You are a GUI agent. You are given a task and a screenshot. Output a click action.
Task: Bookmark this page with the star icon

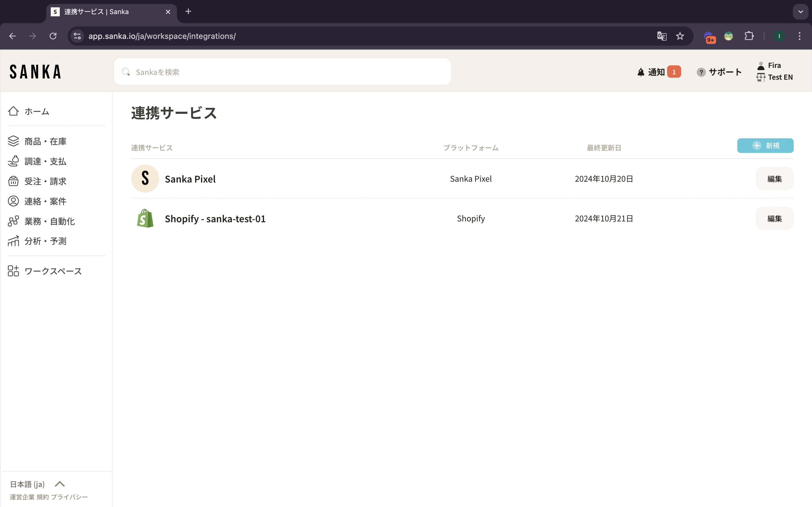[x=680, y=36]
